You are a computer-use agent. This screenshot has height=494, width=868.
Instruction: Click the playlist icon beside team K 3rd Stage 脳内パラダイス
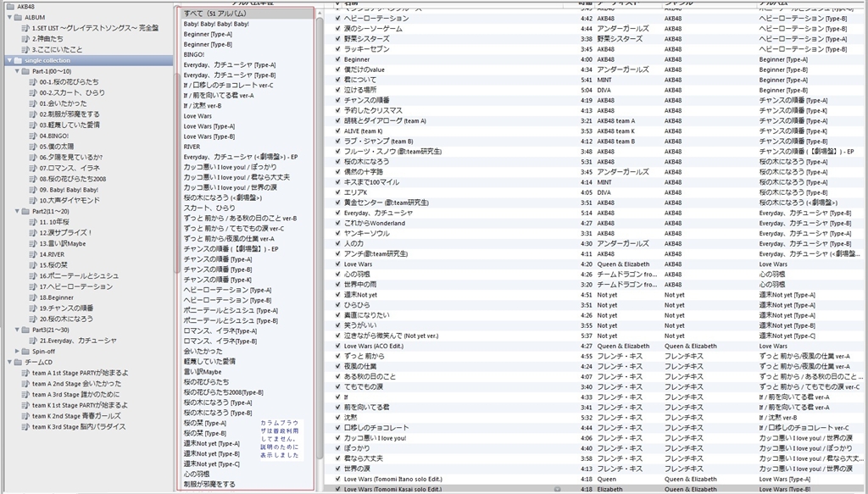(x=25, y=427)
